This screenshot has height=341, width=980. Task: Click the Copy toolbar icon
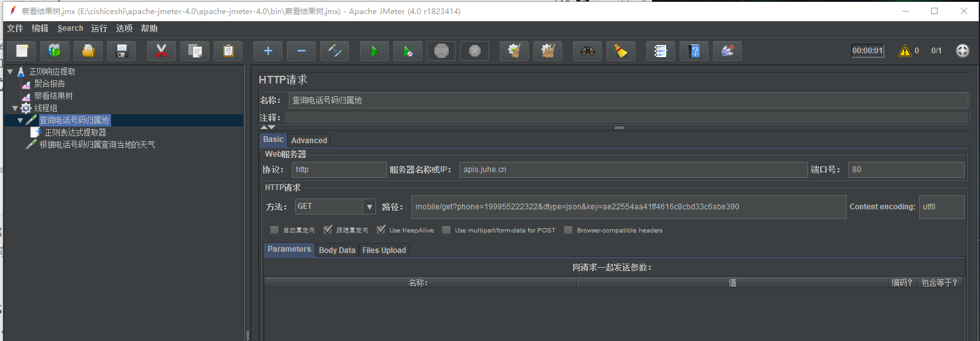tap(194, 51)
